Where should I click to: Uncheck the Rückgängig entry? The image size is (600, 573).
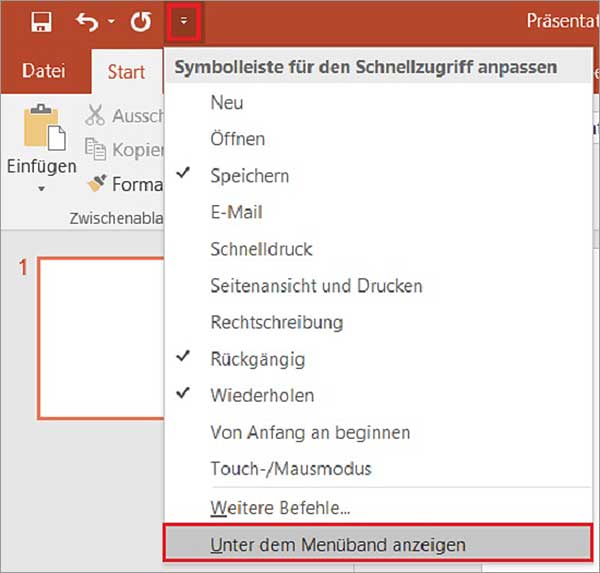(x=378, y=359)
